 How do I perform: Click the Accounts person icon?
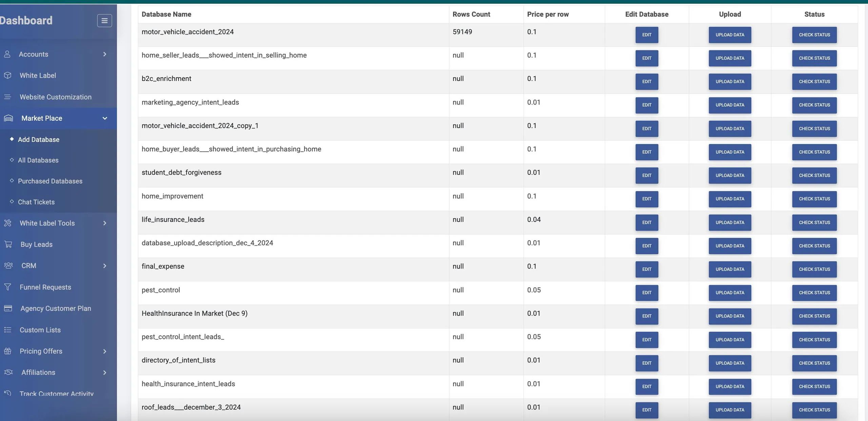7,54
